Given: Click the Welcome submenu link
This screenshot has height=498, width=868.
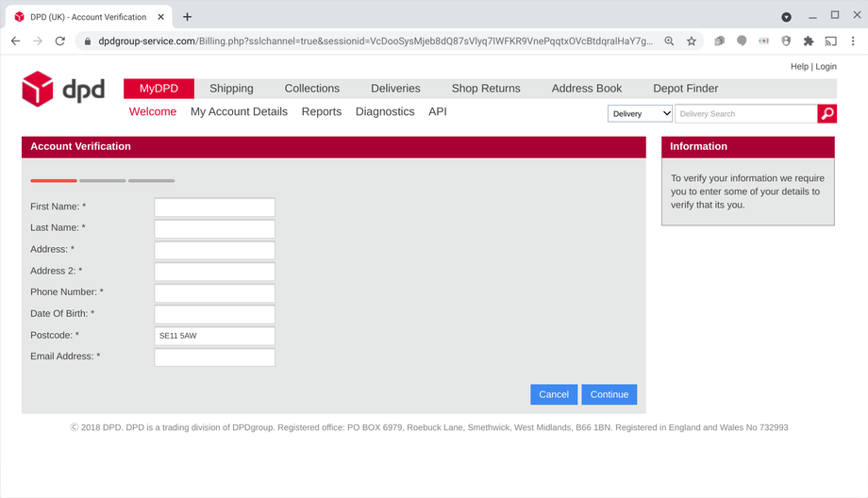Looking at the screenshot, I should pos(153,112).
